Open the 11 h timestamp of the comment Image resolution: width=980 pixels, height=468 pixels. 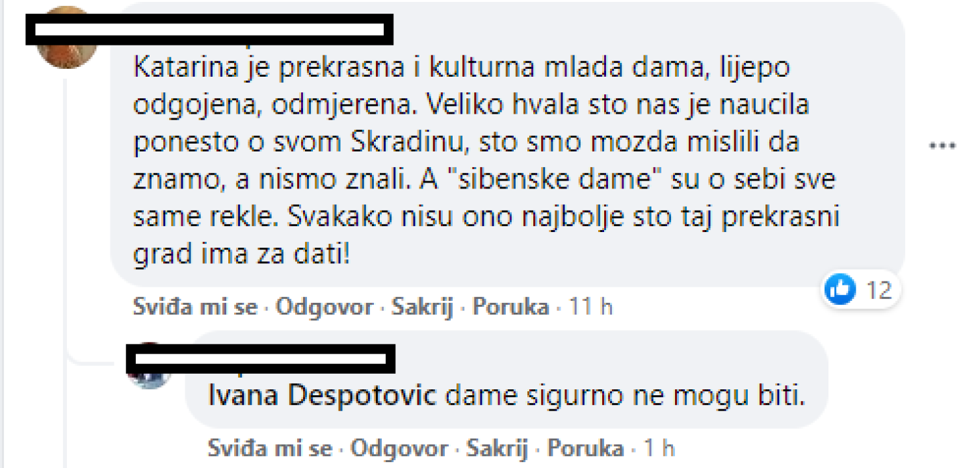(x=592, y=306)
